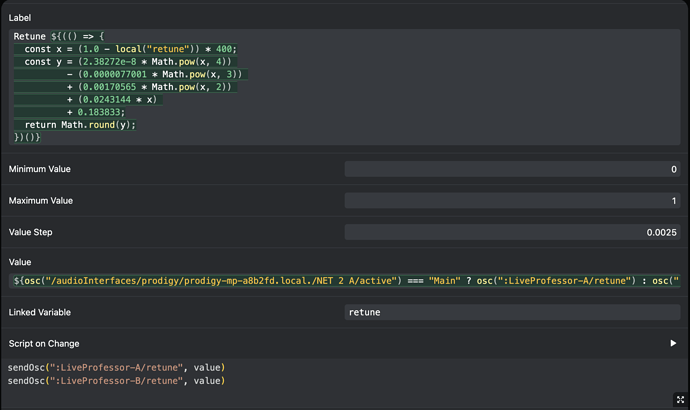Click the fullscreen expand icon in bottom corner
This screenshot has height=410, width=690.
point(680,399)
